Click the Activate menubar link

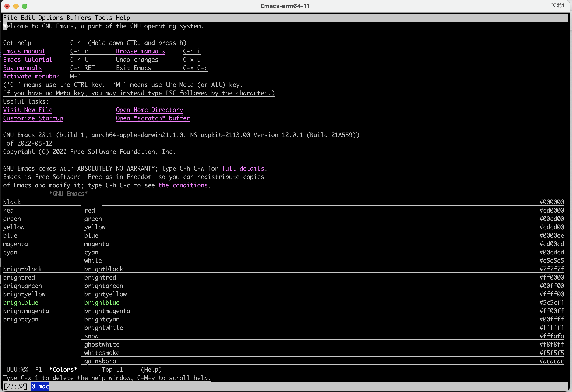pyautogui.click(x=31, y=76)
